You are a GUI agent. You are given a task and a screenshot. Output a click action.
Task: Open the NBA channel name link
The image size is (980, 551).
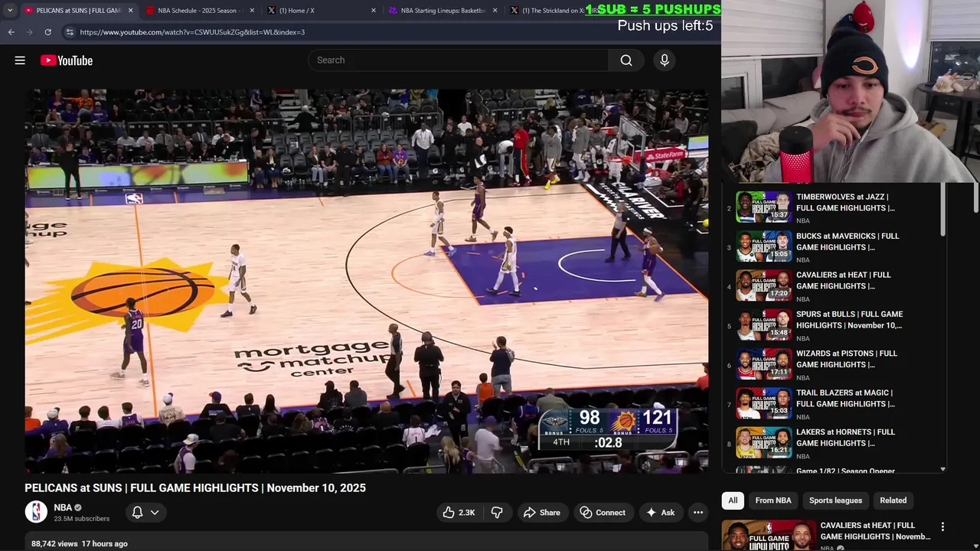point(63,507)
